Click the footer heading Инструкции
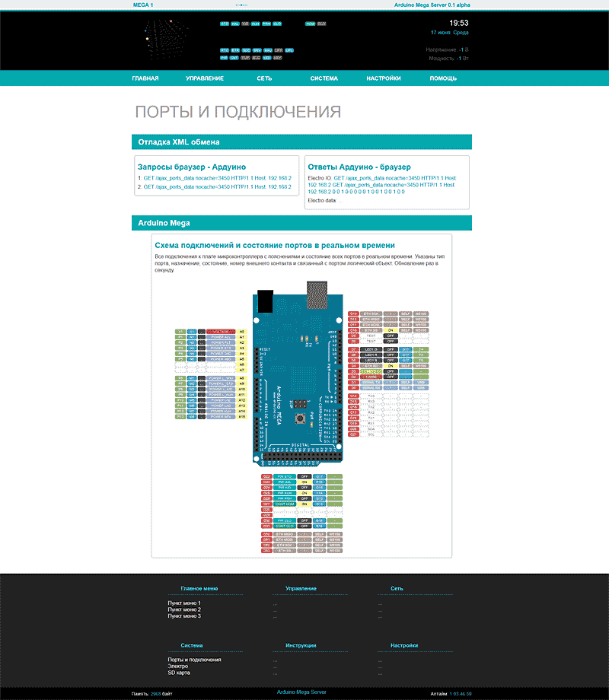 pyautogui.click(x=301, y=645)
